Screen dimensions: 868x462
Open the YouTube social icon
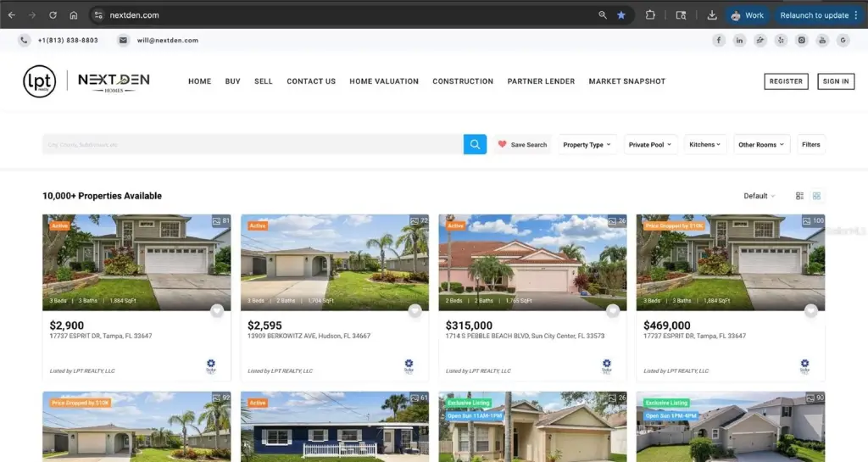pos(822,40)
